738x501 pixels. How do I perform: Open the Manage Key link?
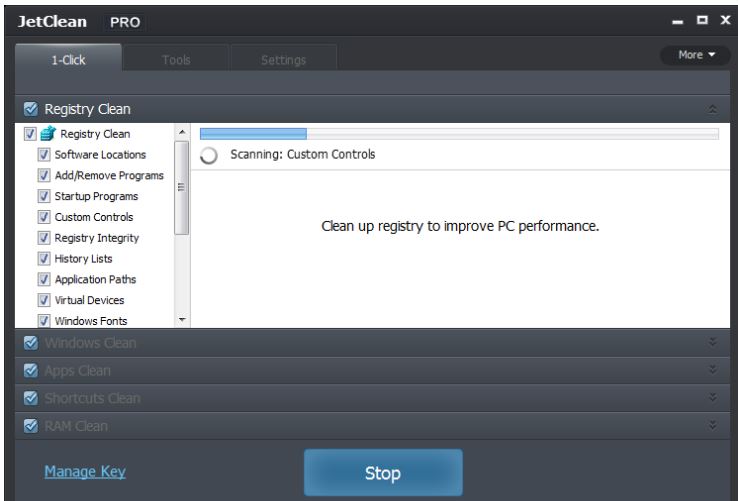85,471
